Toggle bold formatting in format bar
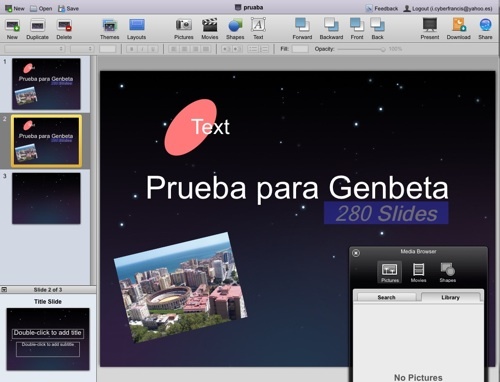This screenshot has height=382, width=500. click(132, 49)
